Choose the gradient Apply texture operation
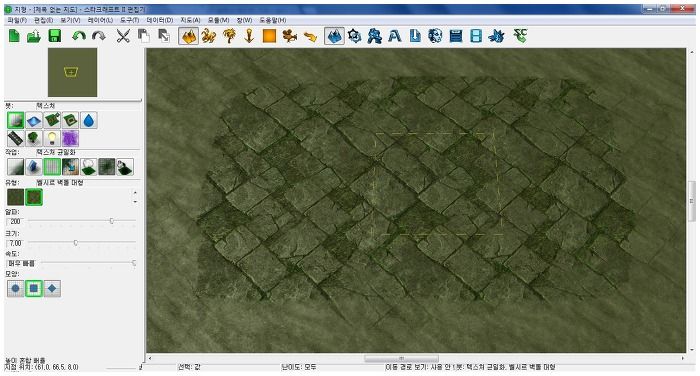Viewport: 700px width, 376px height. click(x=16, y=167)
